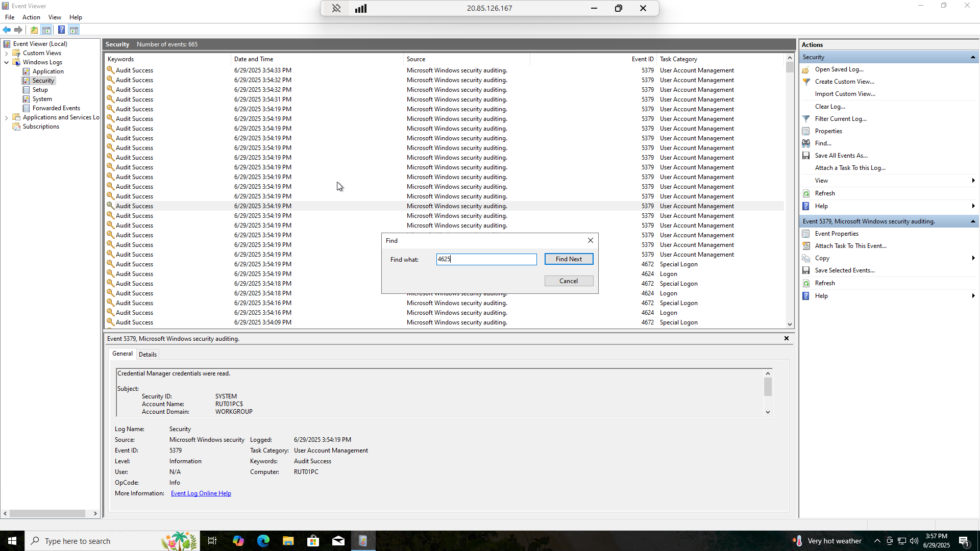The image size is (980, 551).
Task: Click the console tree horizontal scrollbar
Action: click(47, 514)
